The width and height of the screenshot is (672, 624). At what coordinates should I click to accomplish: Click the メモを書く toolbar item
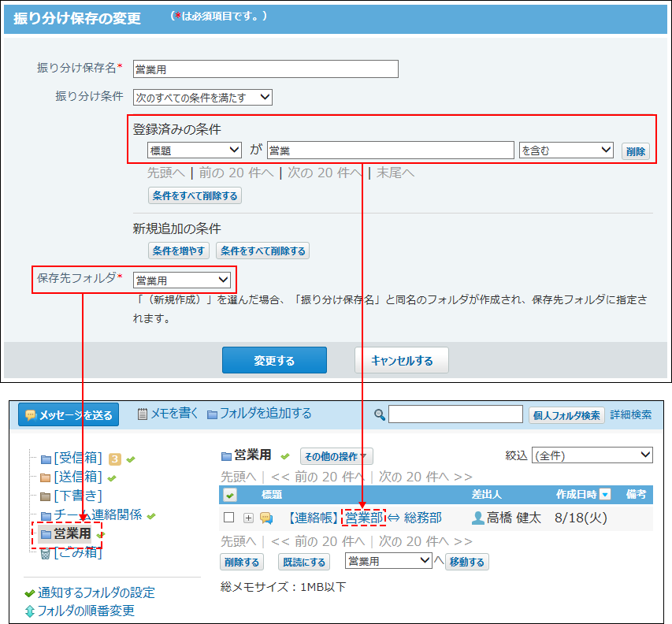click(168, 414)
